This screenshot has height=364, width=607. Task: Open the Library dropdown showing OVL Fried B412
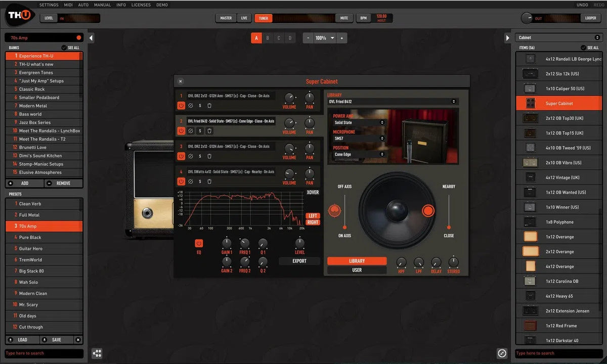coord(393,102)
